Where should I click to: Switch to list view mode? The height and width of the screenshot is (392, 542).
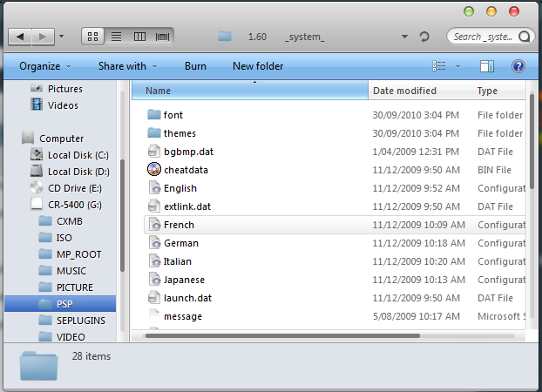click(x=116, y=37)
